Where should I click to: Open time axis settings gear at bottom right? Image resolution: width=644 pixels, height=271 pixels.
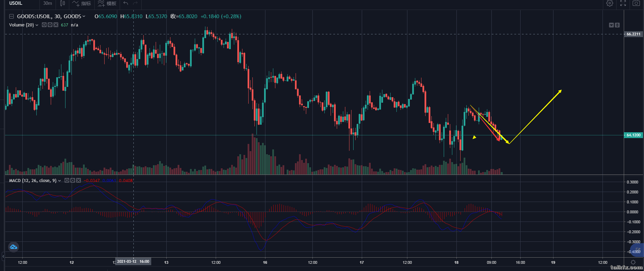pos(633,262)
